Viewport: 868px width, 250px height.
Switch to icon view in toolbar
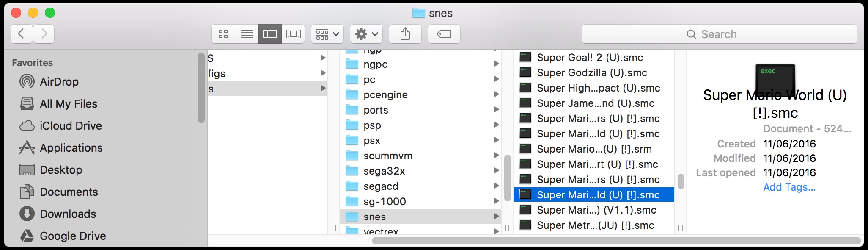click(223, 34)
